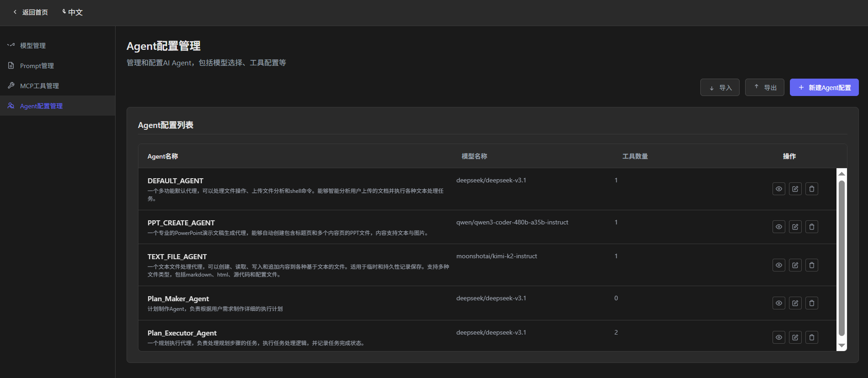This screenshot has width=868, height=378.
Task: Delete the Plan_Executor_Agent entry
Action: point(812,337)
